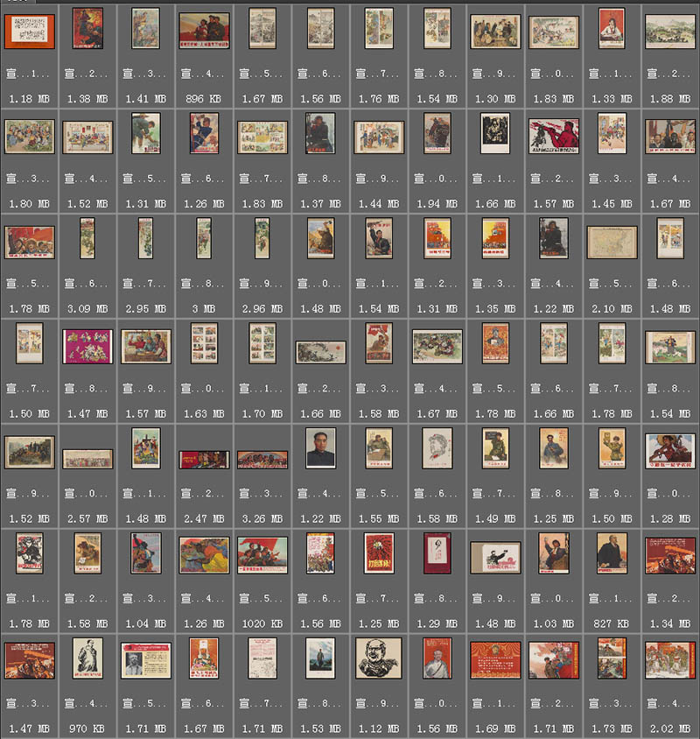This screenshot has width=700, height=739.
Task: Choose the standing figure sketch sized 970 KB
Action: pos(87,658)
